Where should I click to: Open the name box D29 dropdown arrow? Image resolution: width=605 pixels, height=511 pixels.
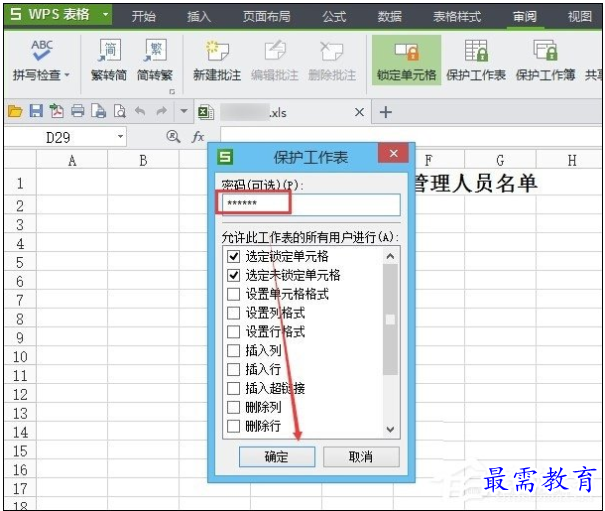point(120,137)
